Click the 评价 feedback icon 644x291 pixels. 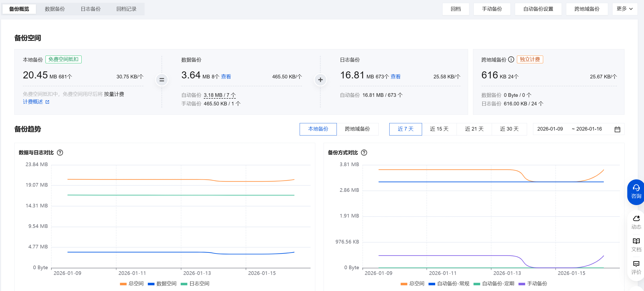[x=636, y=264]
